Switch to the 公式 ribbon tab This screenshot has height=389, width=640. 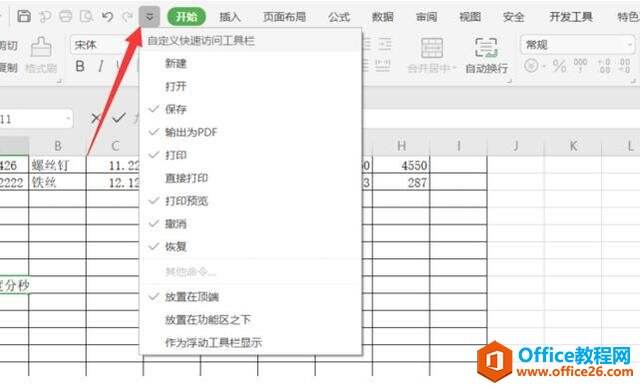pyautogui.click(x=339, y=17)
